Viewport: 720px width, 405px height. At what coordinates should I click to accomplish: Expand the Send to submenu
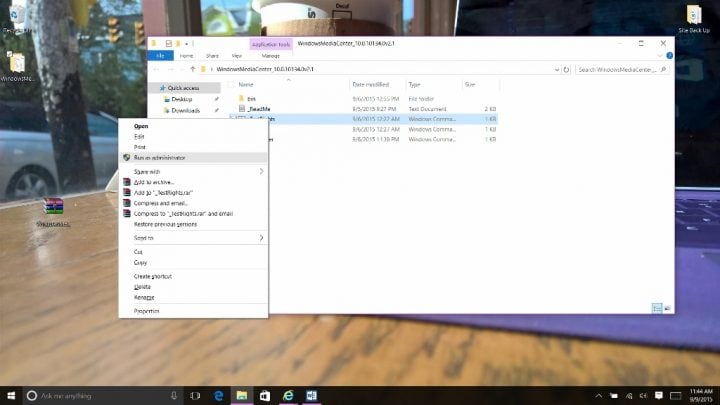pyautogui.click(x=193, y=238)
